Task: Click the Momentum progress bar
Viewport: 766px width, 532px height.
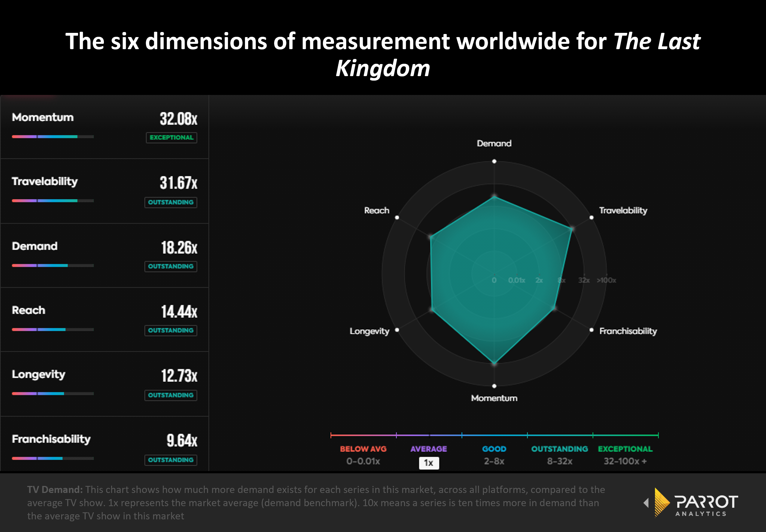Action: coord(53,137)
